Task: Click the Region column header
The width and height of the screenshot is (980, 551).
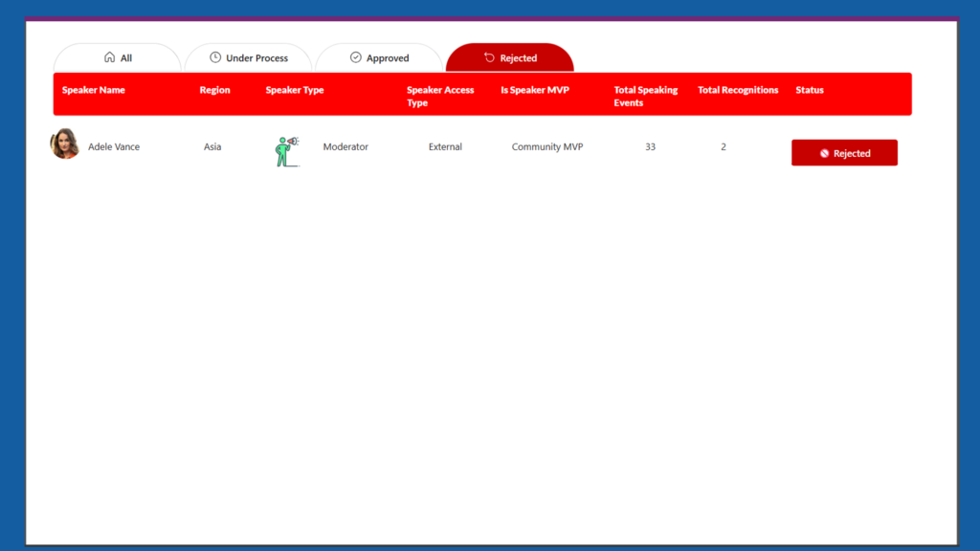Action: pyautogui.click(x=214, y=90)
